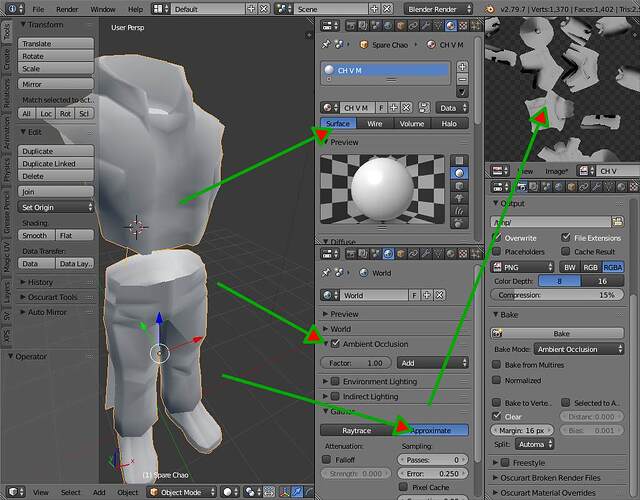Open Set Origin dropdown
This screenshot has width=640, height=500.
pos(56,207)
